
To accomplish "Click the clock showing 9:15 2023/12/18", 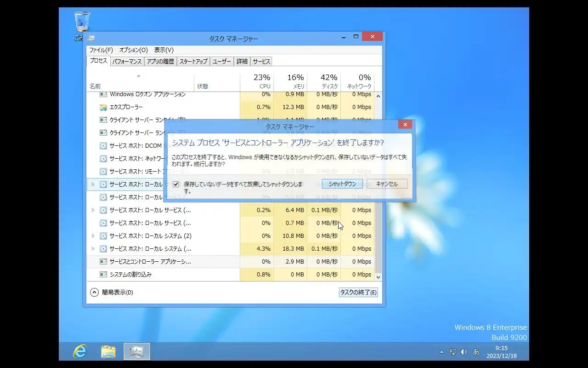I will click(x=502, y=352).
